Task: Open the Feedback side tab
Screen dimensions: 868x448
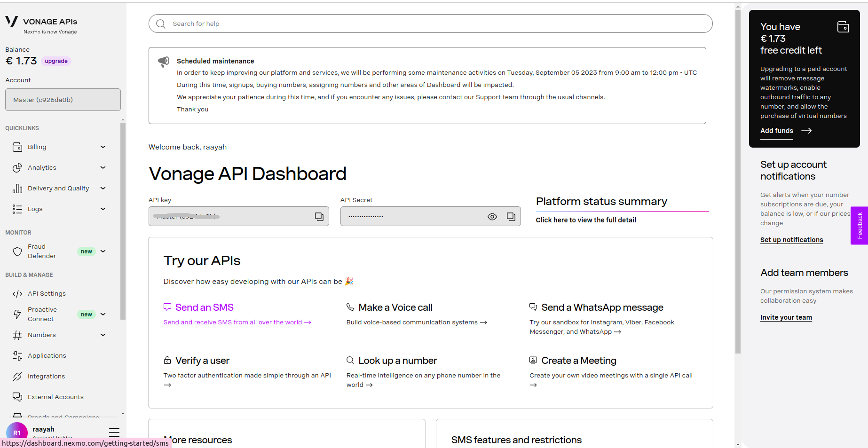Action: [x=859, y=226]
